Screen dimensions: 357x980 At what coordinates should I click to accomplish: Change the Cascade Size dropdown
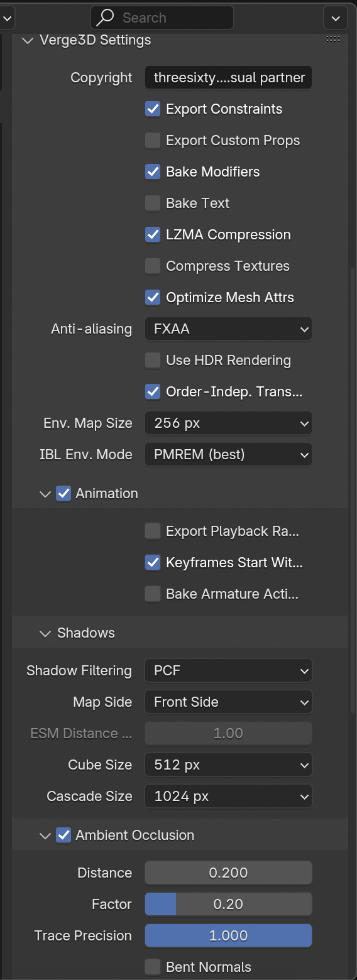tap(229, 797)
